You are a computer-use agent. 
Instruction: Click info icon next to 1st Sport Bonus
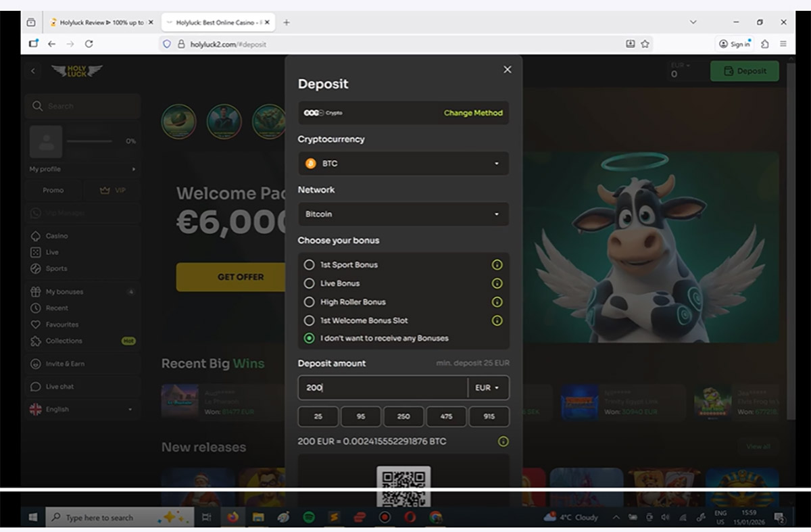497,265
